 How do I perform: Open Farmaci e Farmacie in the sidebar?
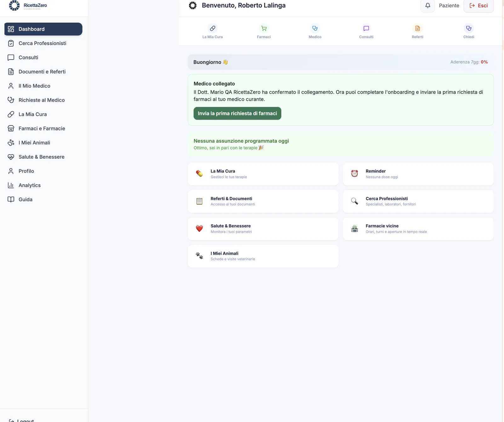coord(43,128)
